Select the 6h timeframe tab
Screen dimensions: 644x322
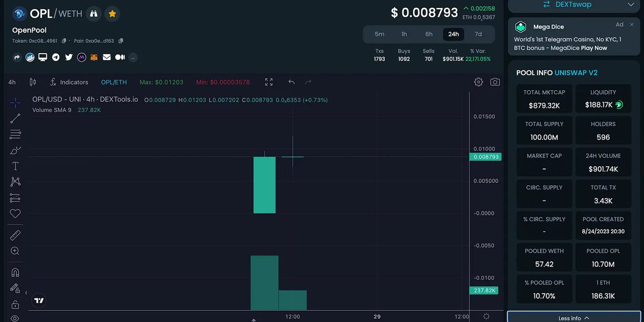(429, 34)
